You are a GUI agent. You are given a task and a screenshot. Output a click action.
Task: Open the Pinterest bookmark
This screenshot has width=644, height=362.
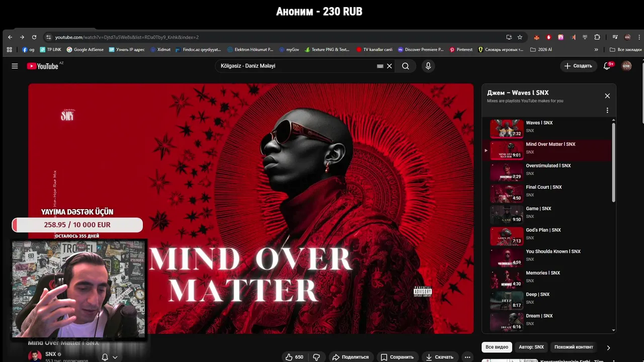(x=461, y=50)
